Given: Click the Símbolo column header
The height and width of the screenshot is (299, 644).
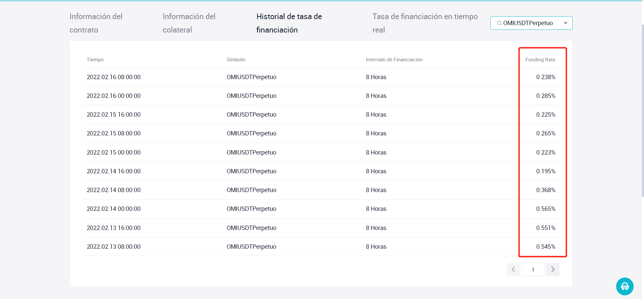Looking at the screenshot, I should tap(236, 60).
